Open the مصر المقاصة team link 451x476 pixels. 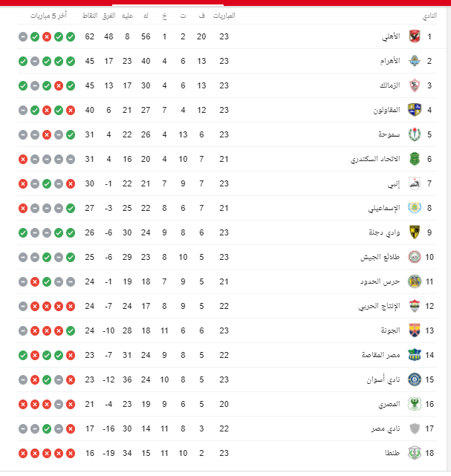[x=381, y=355]
